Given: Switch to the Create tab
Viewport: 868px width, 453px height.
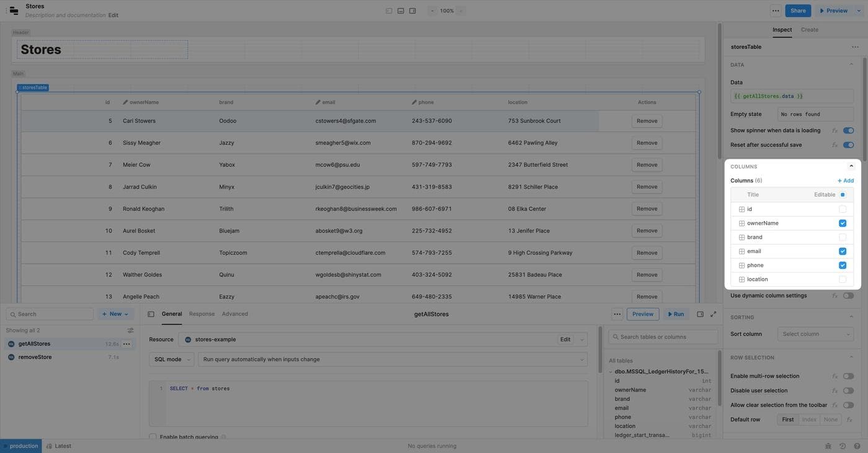Looking at the screenshot, I should tap(809, 30).
